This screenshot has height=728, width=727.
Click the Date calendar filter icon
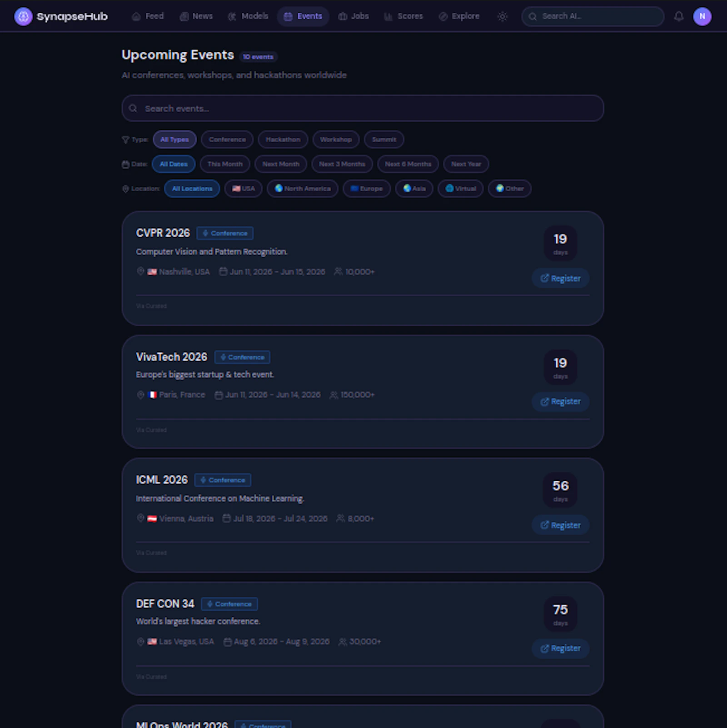coord(125,164)
